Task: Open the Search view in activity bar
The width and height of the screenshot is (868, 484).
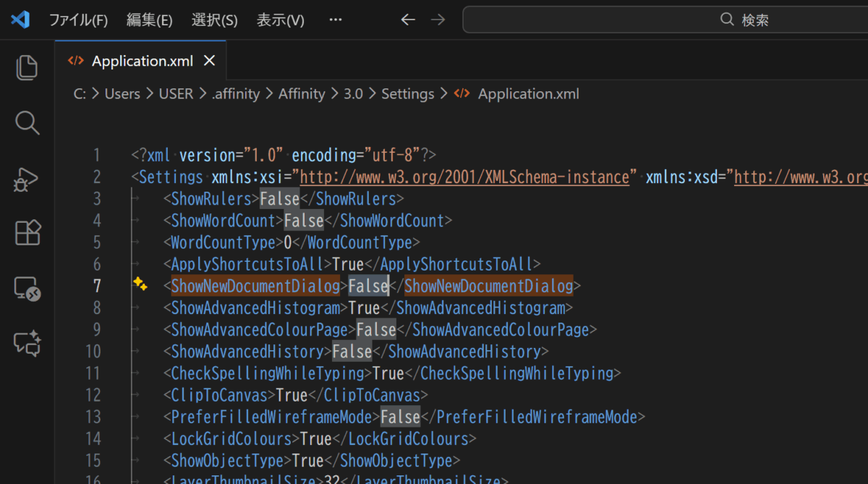Action: pos(27,123)
